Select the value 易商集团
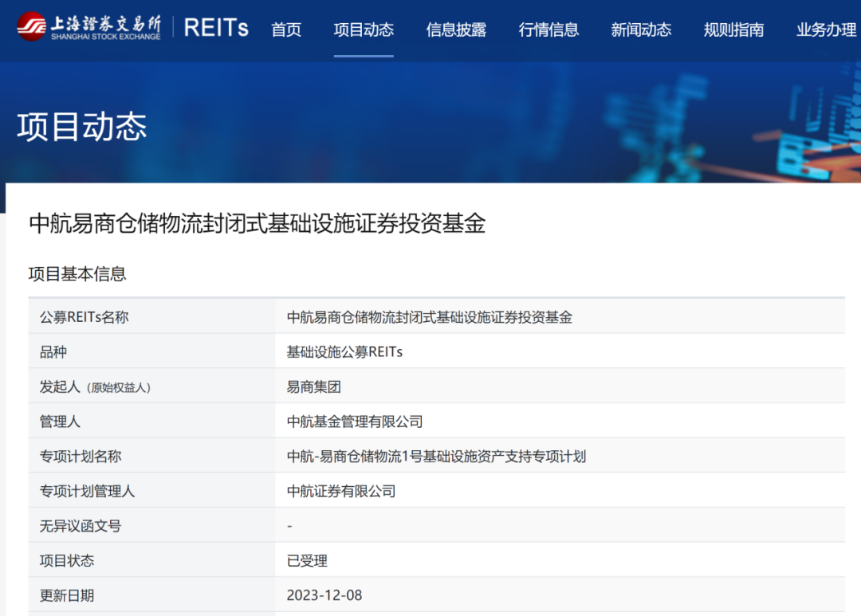Viewport: 861px width, 616px height. click(x=313, y=387)
